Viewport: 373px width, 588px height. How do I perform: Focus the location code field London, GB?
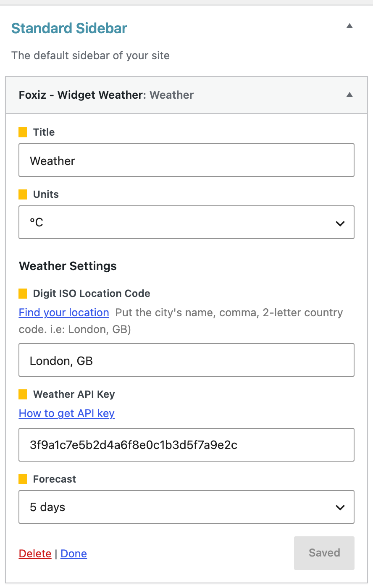(186, 360)
